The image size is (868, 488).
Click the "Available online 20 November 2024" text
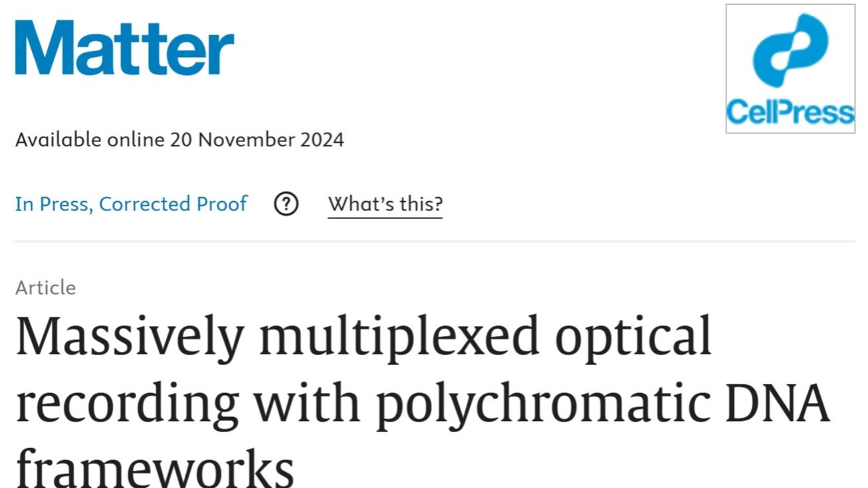pyautogui.click(x=179, y=140)
